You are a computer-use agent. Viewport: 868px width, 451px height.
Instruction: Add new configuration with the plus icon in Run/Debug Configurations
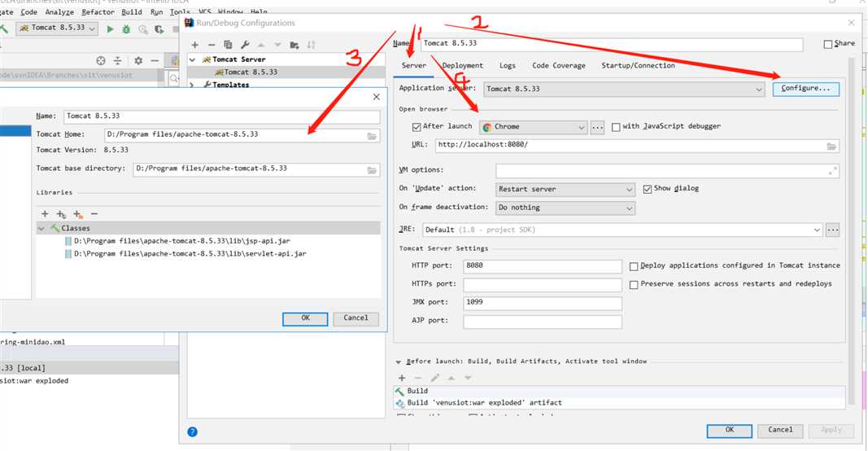coord(195,45)
